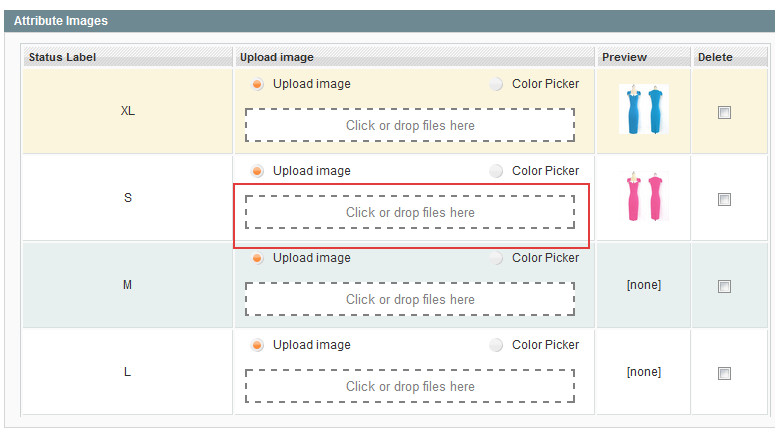
Task: Open the blue dress preview thumbnail
Action: point(643,110)
